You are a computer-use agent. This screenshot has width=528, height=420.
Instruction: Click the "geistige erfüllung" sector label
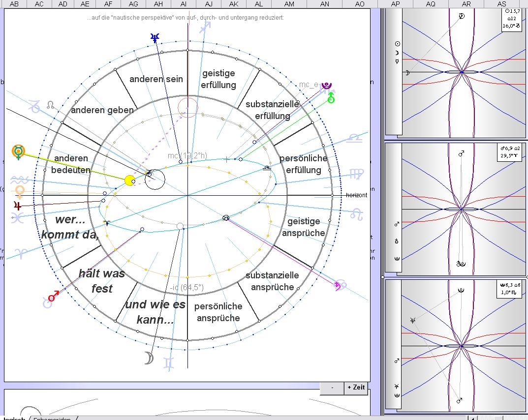click(218, 79)
